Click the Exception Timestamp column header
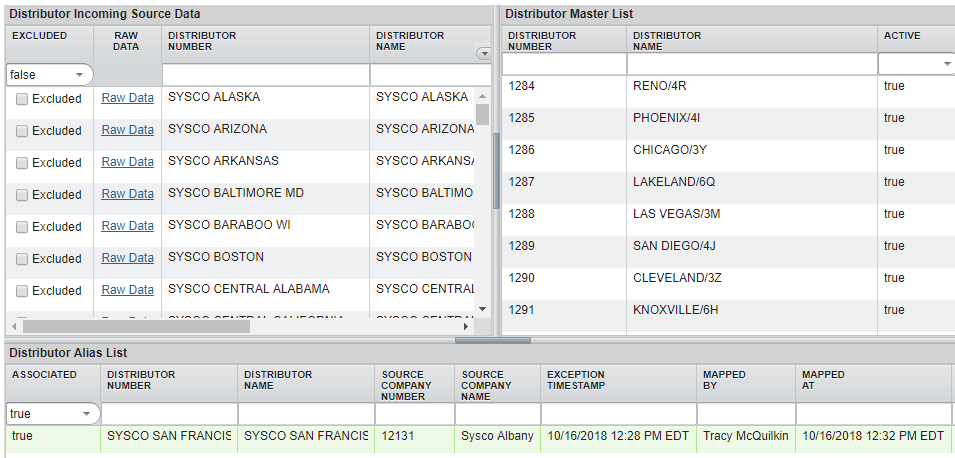Image resolution: width=955 pixels, height=458 pixels. [576, 381]
